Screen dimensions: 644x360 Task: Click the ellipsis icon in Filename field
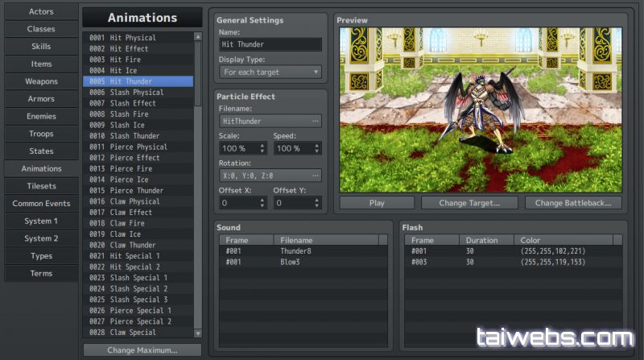[x=316, y=122]
